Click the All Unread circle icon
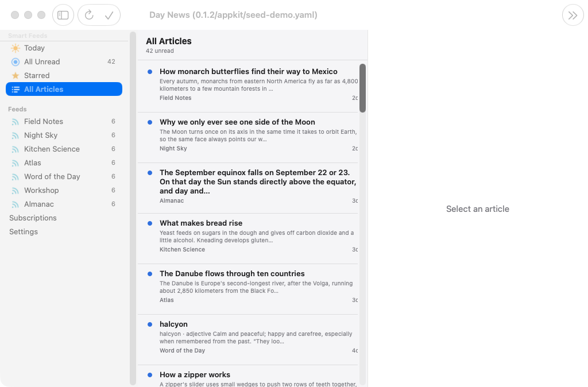Image resolution: width=588 pixels, height=387 pixels. pyautogui.click(x=16, y=62)
